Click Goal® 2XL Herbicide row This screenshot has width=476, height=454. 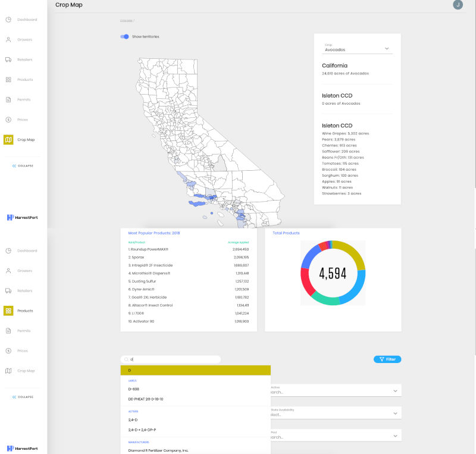coord(189,298)
